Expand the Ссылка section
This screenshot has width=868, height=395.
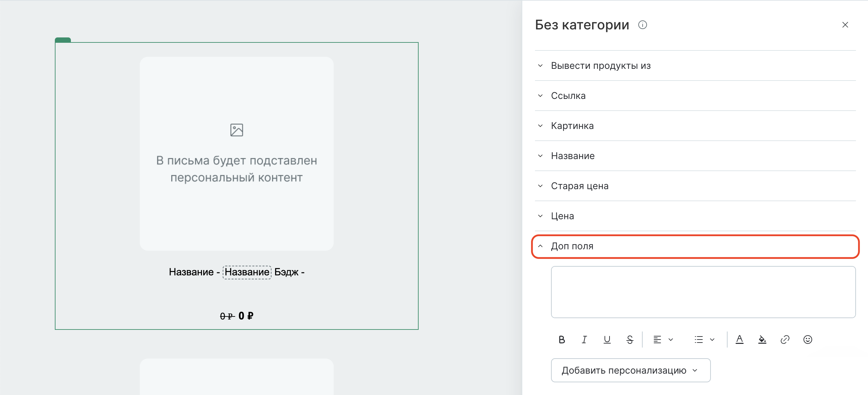695,96
